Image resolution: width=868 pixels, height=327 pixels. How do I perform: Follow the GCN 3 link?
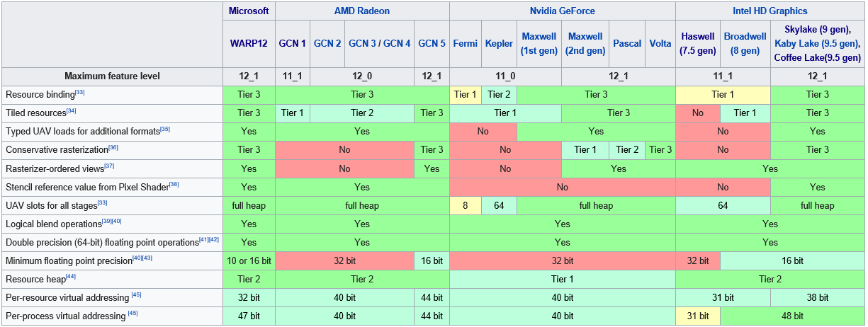point(362,43)
